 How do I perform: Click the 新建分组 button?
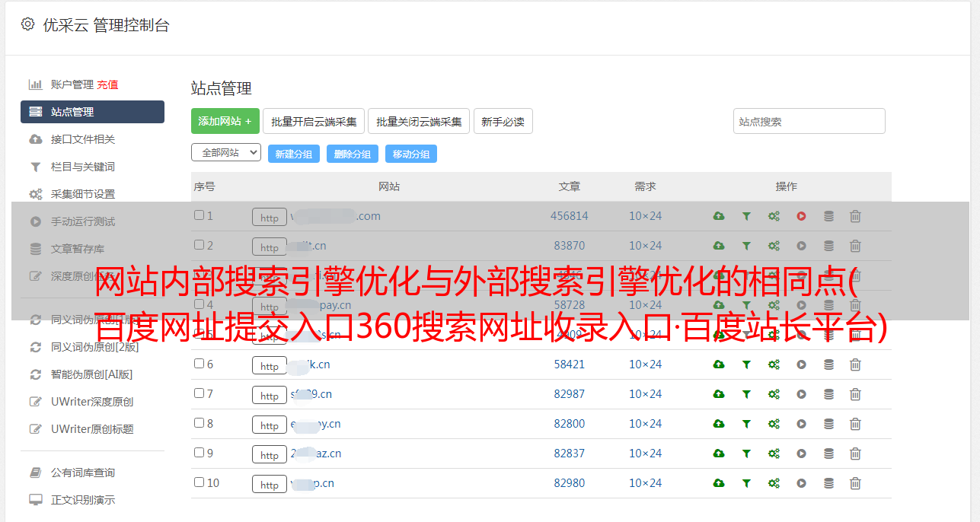(294, 154)
